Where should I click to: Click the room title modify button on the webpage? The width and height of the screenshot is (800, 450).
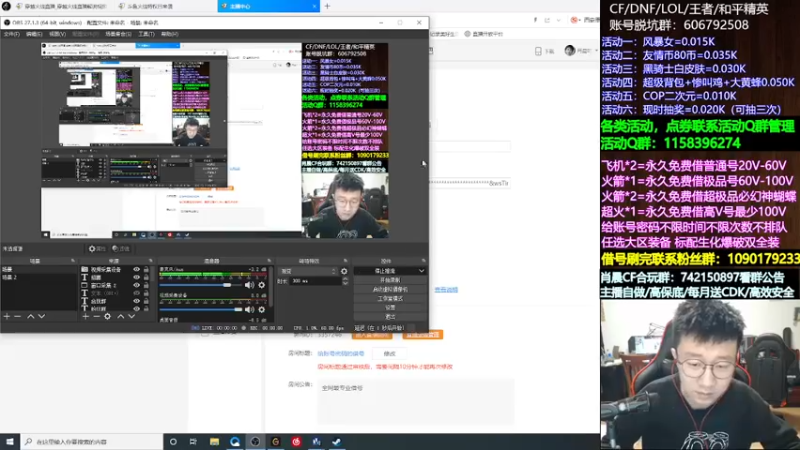(x=389, y=354)
